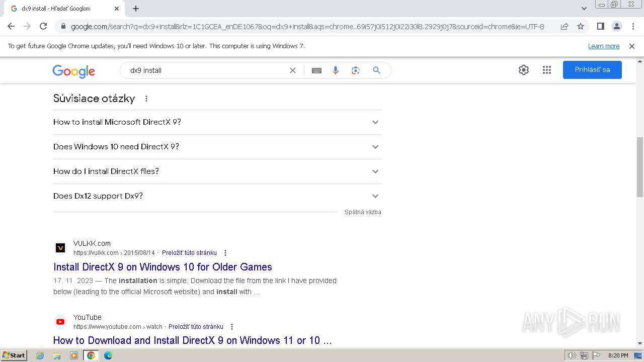644x362 pixels.
Task: Open media player from taskbar
Action: [x=74, y=355]
